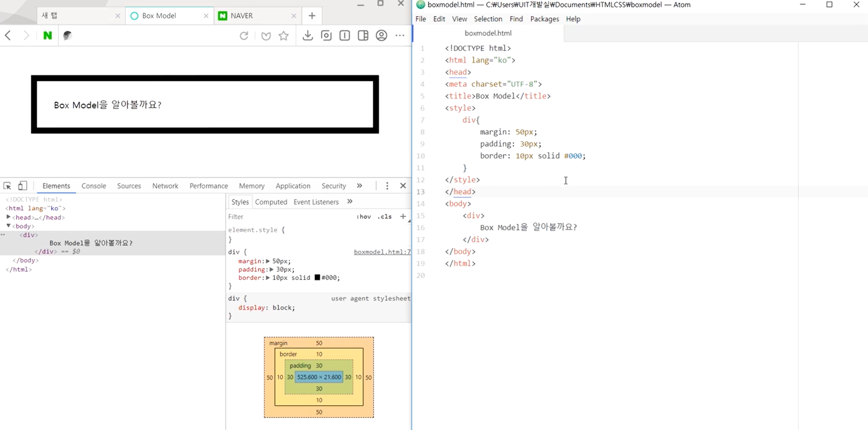Open the Packages menu in Atom
This screenshot has width=868, height=430.
544,19
